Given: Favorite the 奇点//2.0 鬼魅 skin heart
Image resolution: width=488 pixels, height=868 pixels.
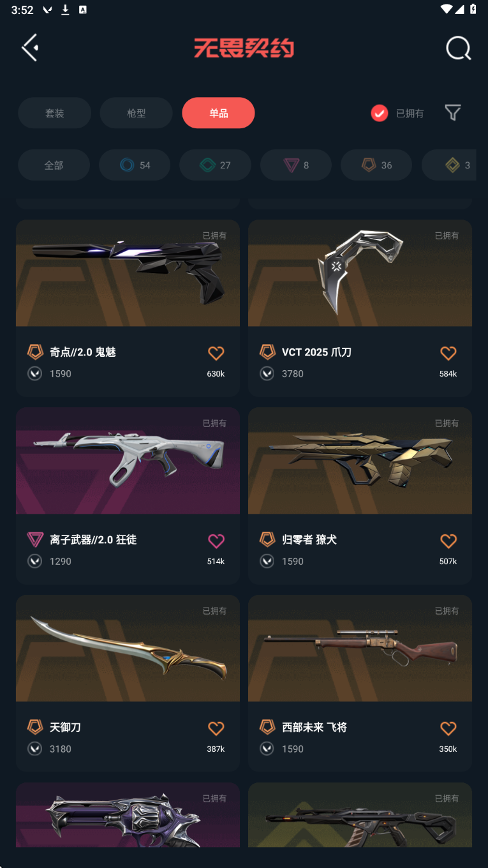Looking at the screenshot, I should coord(216,353).
